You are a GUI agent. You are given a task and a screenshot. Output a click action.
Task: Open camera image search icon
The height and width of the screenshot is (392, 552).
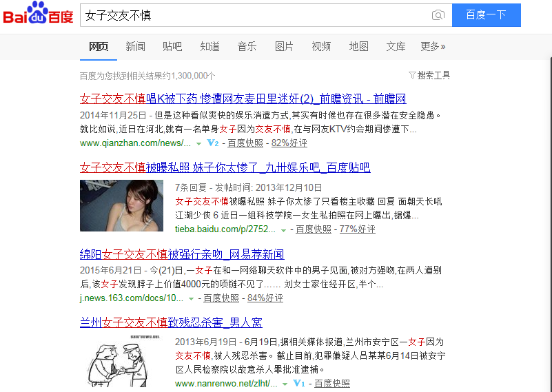[x=438, y=15]
